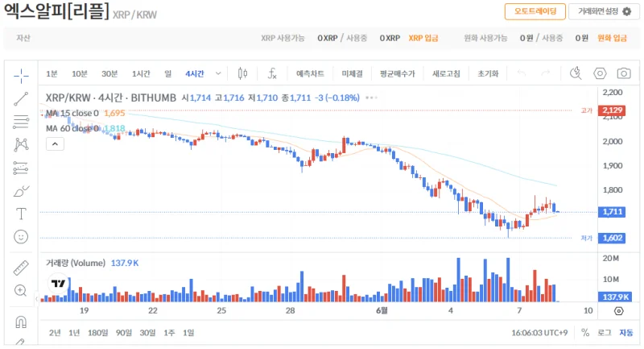Select the 4시간 interval
This screenshot has width=644, height=349.
coord(195,73)
